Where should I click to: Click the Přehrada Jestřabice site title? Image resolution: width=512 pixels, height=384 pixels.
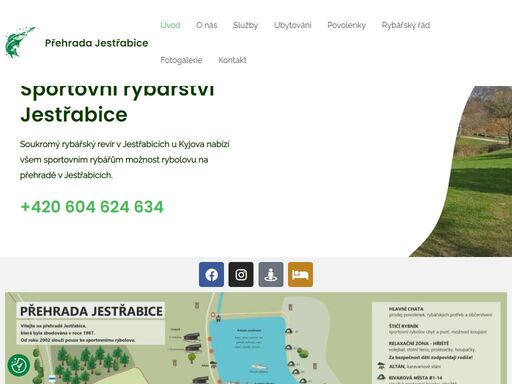pyautogui.click(x=97, y=43)
